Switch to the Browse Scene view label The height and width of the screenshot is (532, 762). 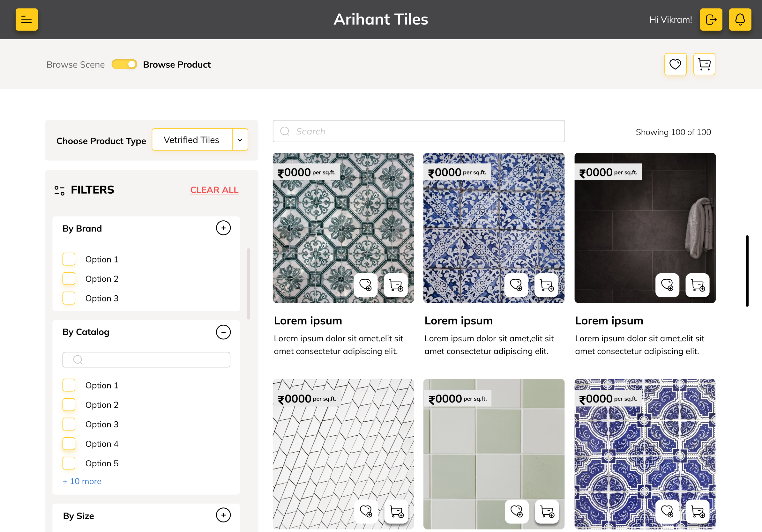76,65
